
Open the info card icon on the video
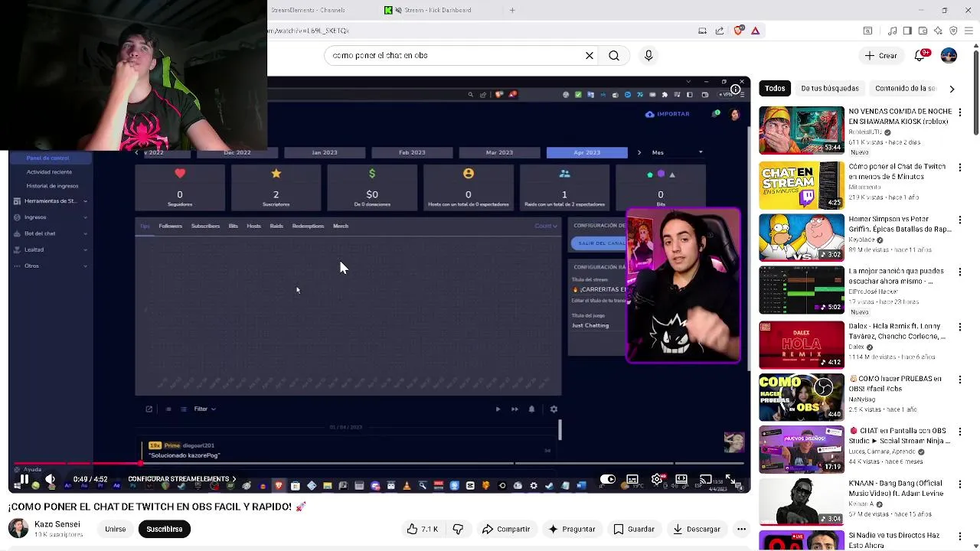pyautogui.click(x=735, y=90)
